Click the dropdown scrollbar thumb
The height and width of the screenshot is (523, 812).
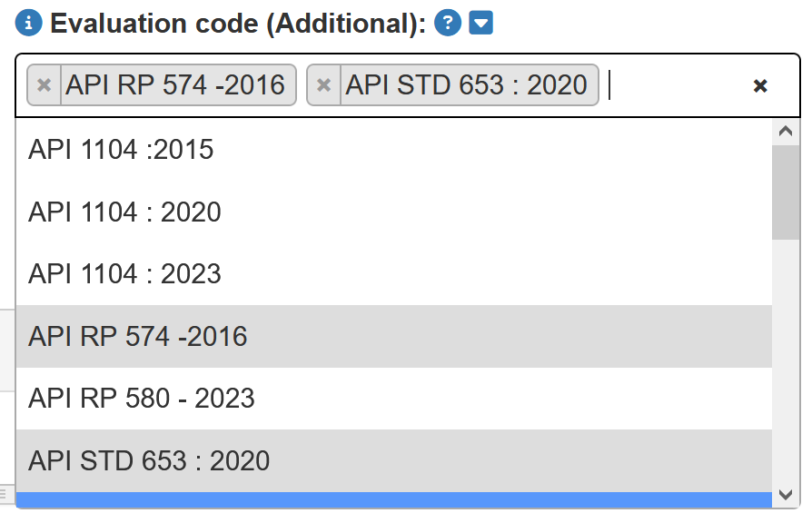click(x=785, y=191)
